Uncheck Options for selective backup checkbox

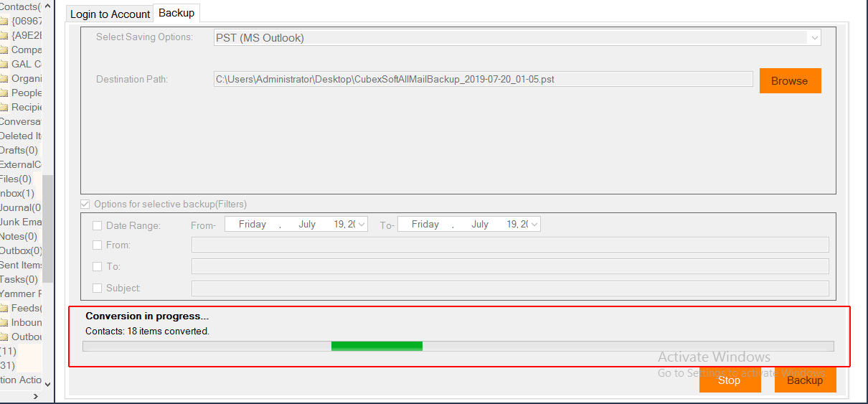(85, 205)
